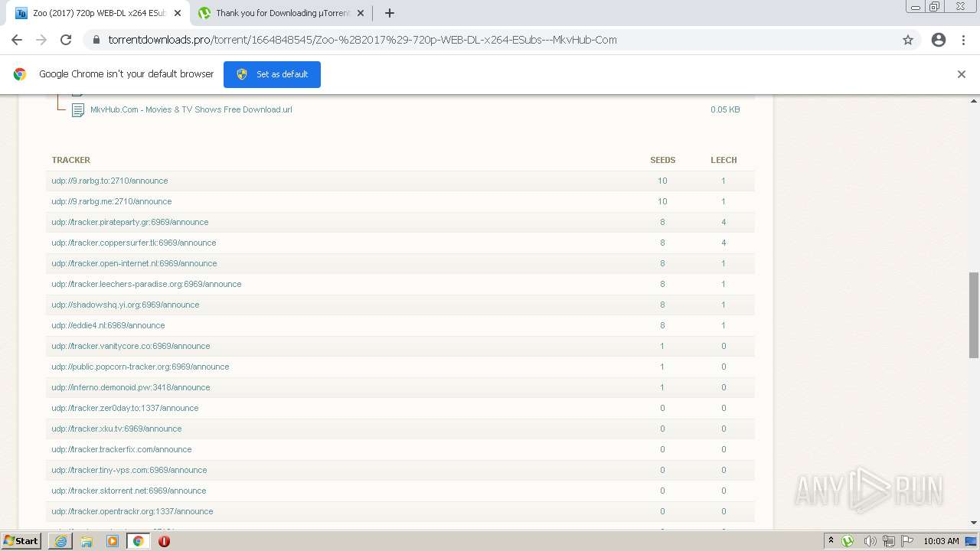Open MkvHub.Com Movies & TV Shows file link
This screenshot has width=980, height=551.
coord(191,109)
